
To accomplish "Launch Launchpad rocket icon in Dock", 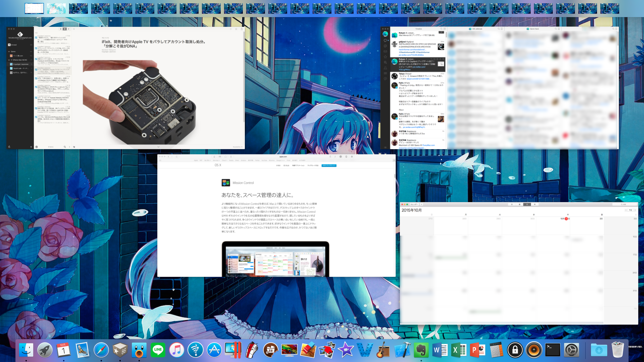I will tap(45, 350).
